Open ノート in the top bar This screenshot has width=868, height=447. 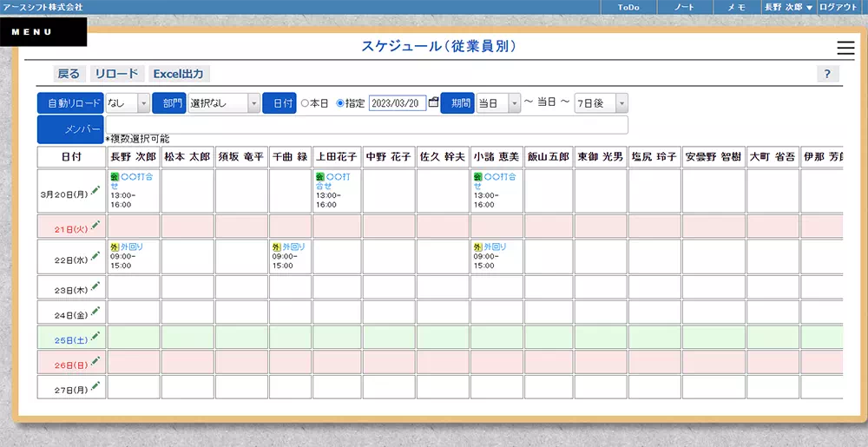684,7
